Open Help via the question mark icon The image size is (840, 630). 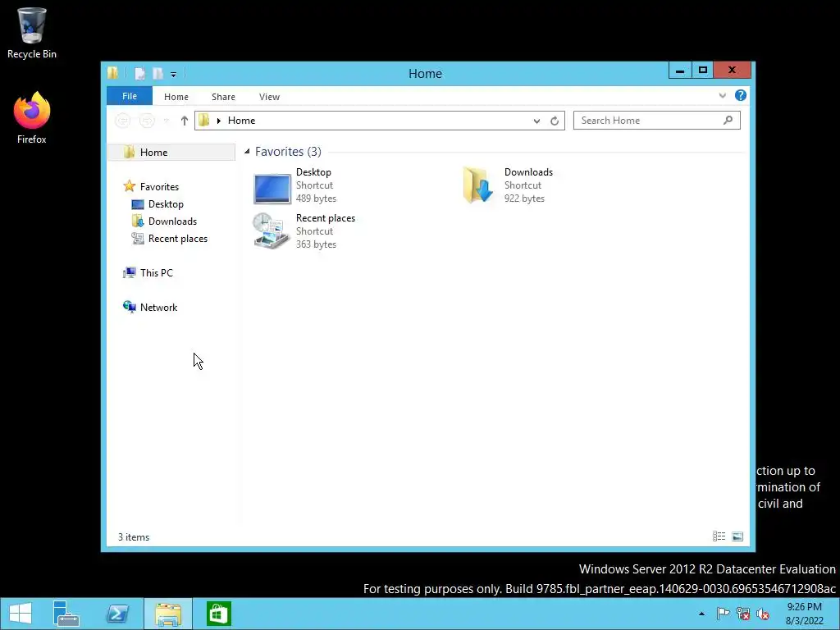[741, 95]
